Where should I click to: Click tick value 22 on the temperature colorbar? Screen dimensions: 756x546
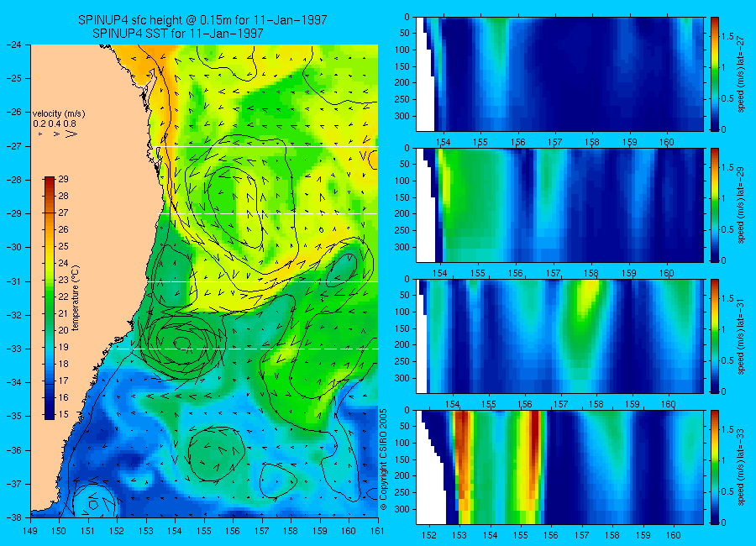click(x=63, y=297)
